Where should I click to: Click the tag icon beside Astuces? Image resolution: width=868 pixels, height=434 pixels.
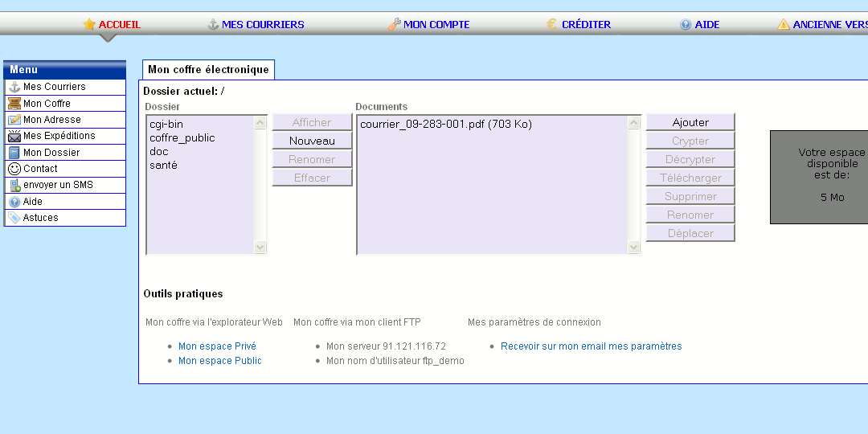point(14,218)
